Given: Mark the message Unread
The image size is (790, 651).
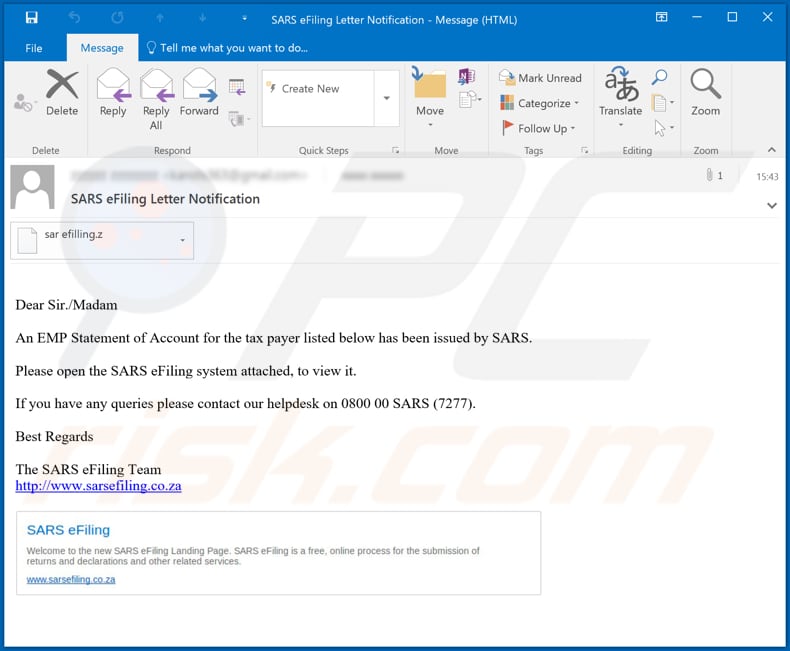Looking at the screenshot, I should click(x=540, y=78).
